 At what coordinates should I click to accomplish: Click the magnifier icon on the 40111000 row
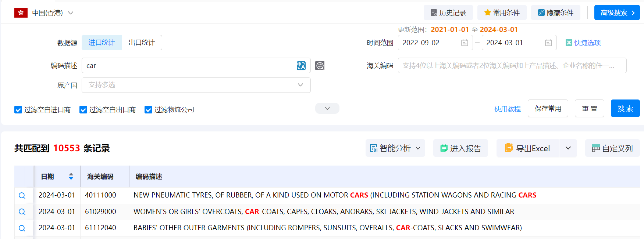(22, 195)
